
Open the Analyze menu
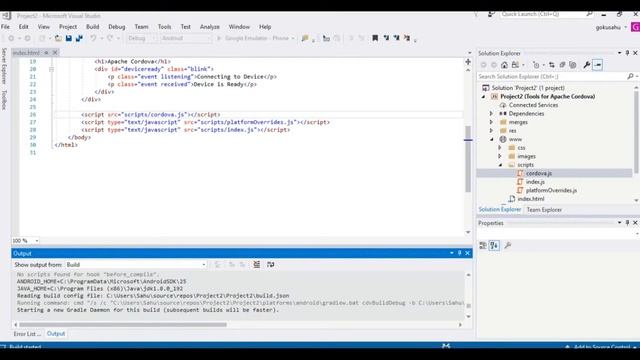(210, 27)
